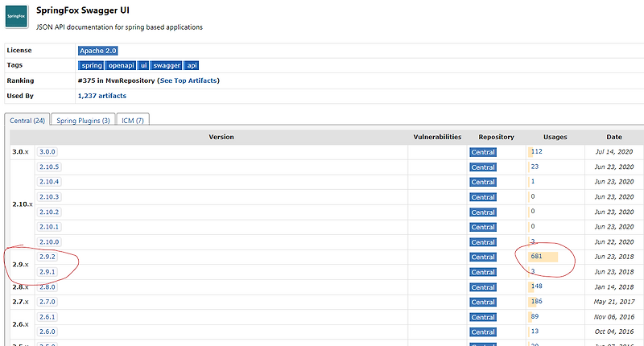Select the swagger tag
This screenshot has width=644, height=346.
pyautogui.click(x=167, y=65)
